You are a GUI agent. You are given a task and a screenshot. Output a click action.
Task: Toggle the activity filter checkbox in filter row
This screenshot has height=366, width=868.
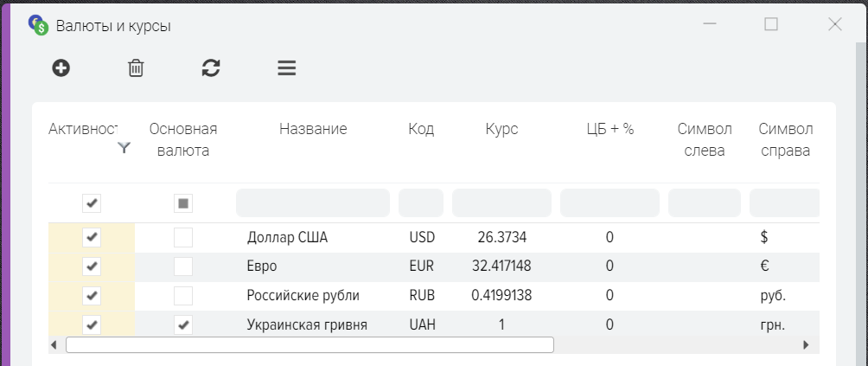pyautogui.click(x=92, y=203)
